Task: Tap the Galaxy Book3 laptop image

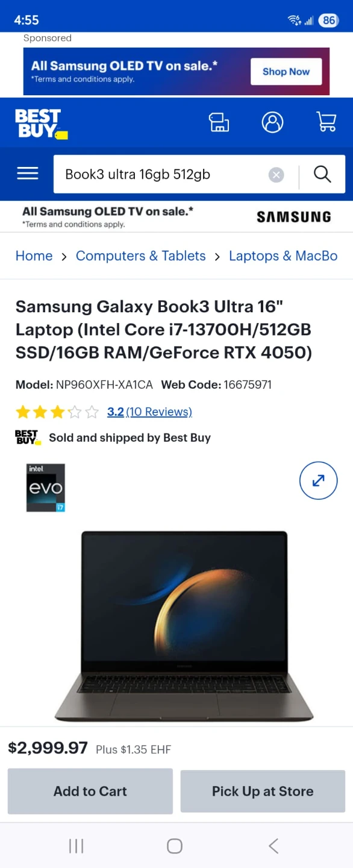Action: click(x=184, y=626)
